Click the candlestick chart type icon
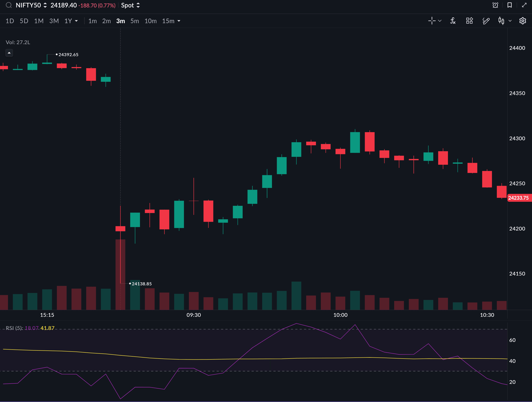The height and width of the screenshot is (402, 532). [x=501, y=21]
